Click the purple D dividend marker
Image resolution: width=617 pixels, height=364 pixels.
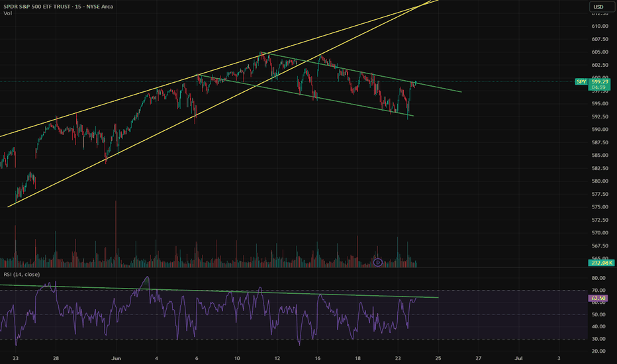[378, 262]
